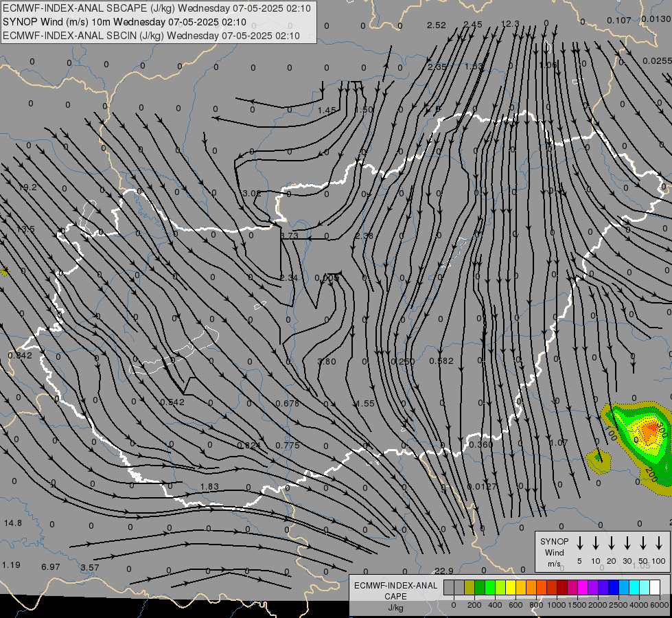Click the 3.02 value on the map
Viewport: 672px width, 618px height.
252,194
